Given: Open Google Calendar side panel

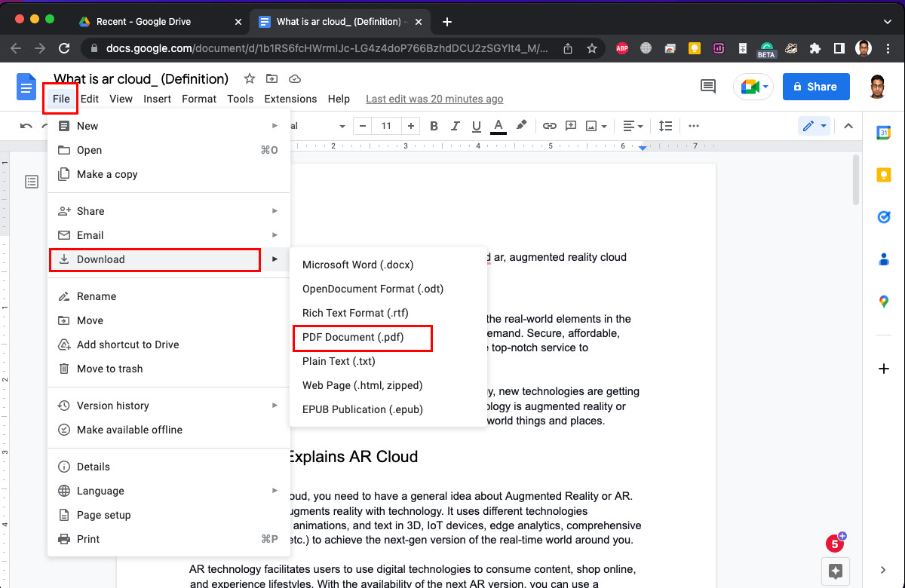Looking at the screenshot, I should tap(883, 133).
